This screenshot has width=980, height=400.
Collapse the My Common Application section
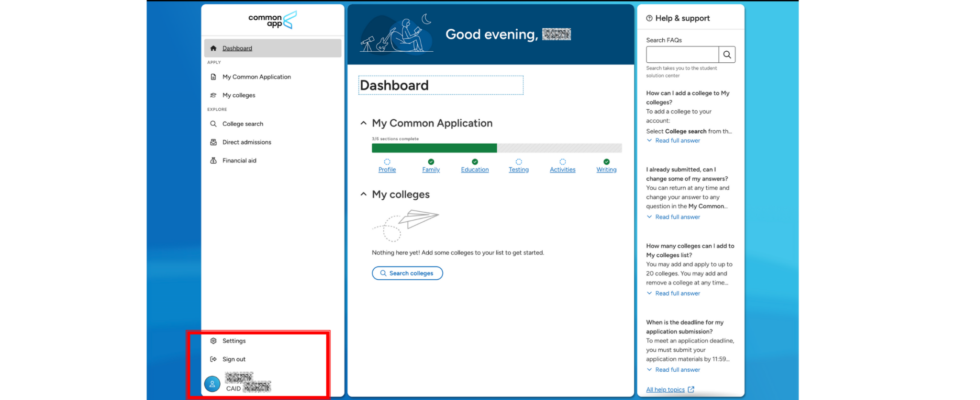364,123
